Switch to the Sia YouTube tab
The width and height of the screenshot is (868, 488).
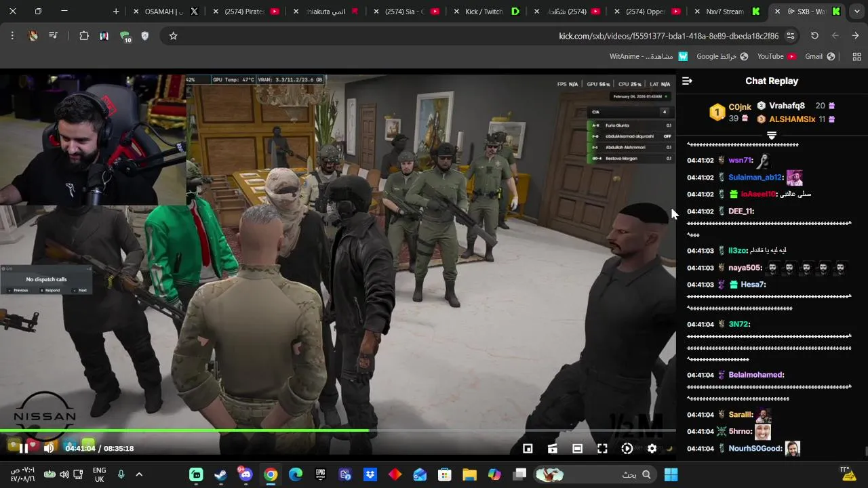coord(407,12)
